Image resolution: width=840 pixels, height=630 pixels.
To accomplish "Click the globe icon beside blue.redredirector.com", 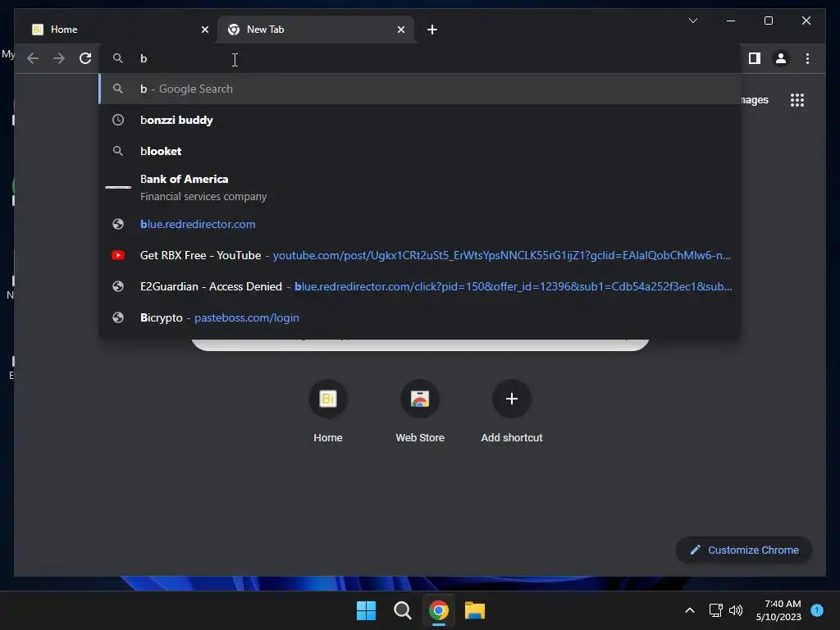I will coord(118,224).
